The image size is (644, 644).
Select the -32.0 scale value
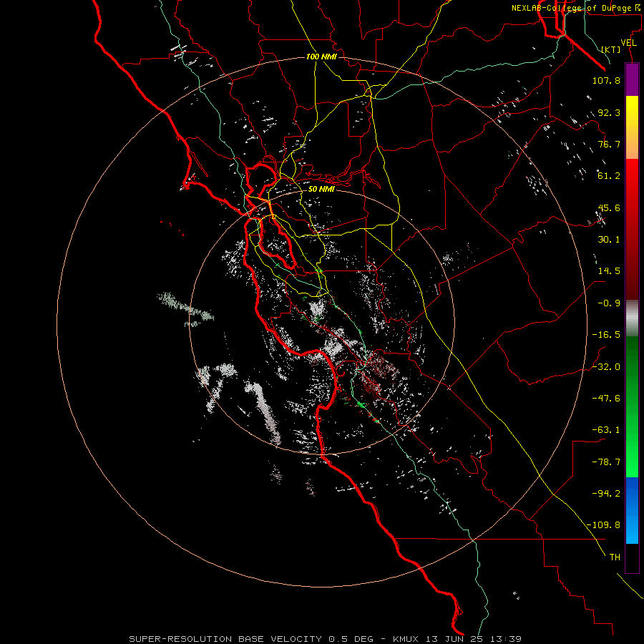click(606, 367)
